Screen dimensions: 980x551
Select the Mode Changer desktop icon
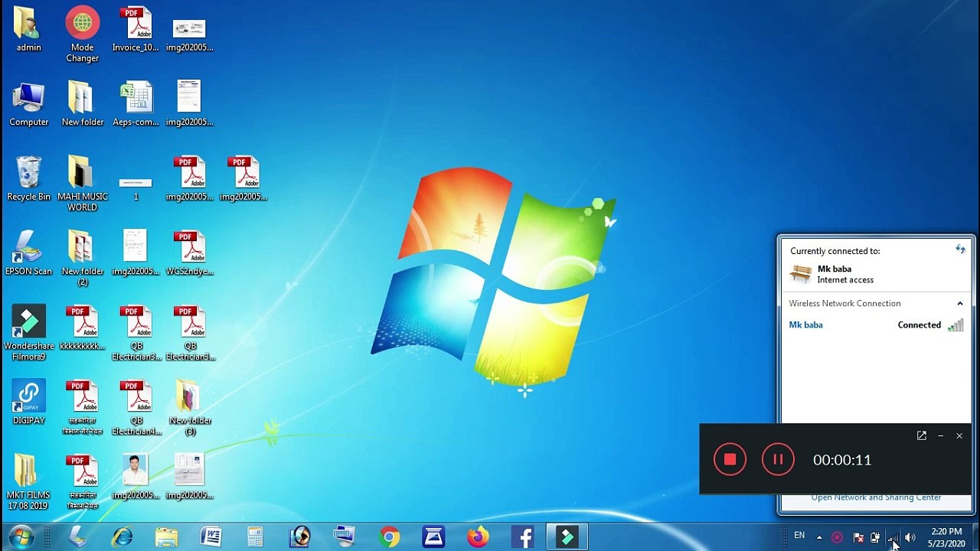tap(82, 34)
